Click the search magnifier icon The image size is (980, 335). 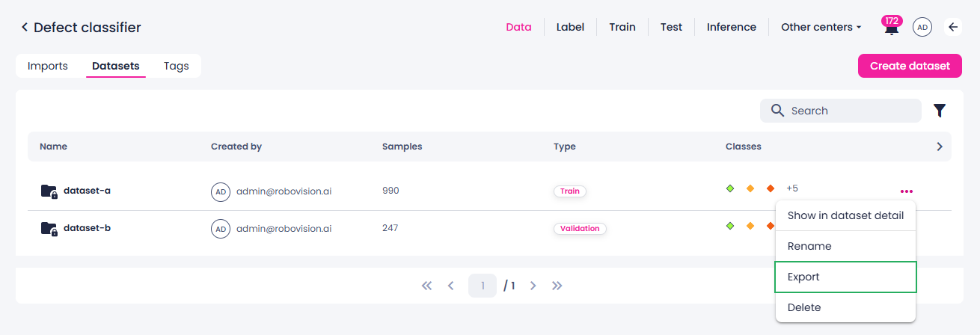tap(777, 111)
